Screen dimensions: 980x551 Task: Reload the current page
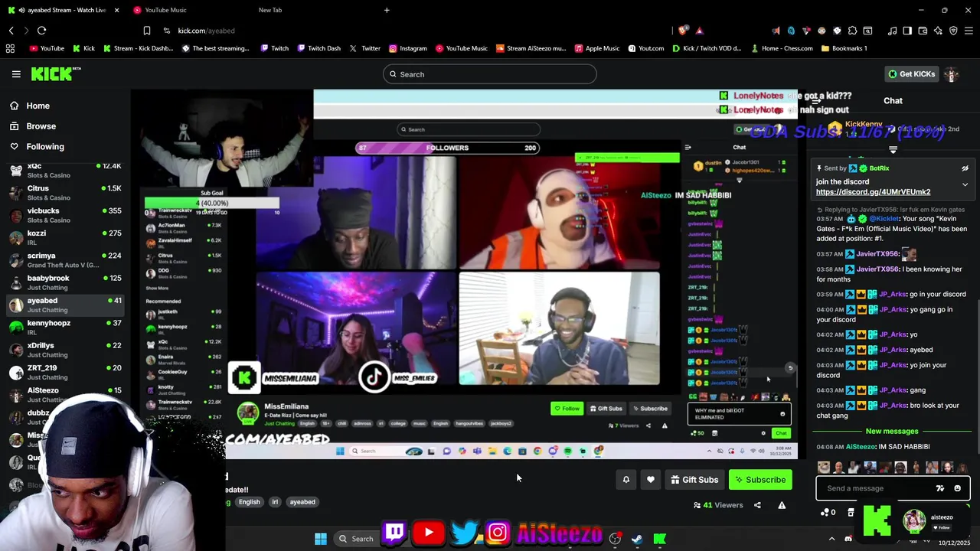click(41, 31)
